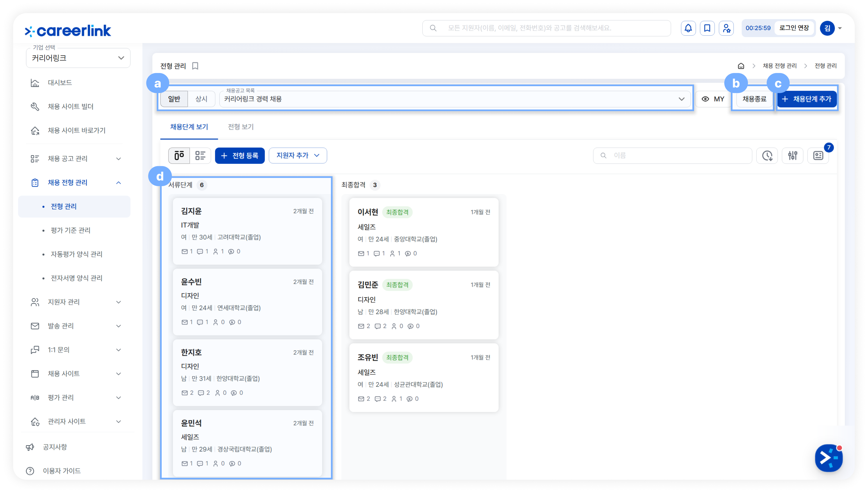Click the 전형 등록 button

tap(240, 155)
